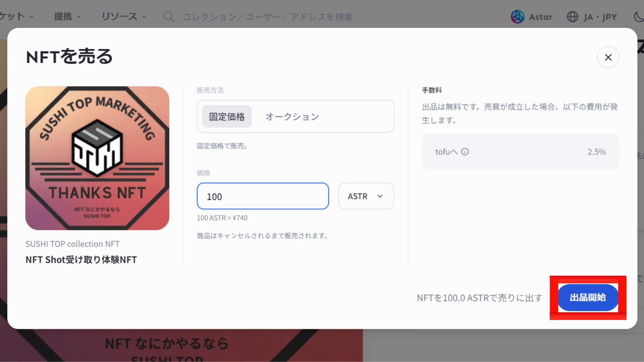Close the NFTを売る dialog

(x=608, y=57)
